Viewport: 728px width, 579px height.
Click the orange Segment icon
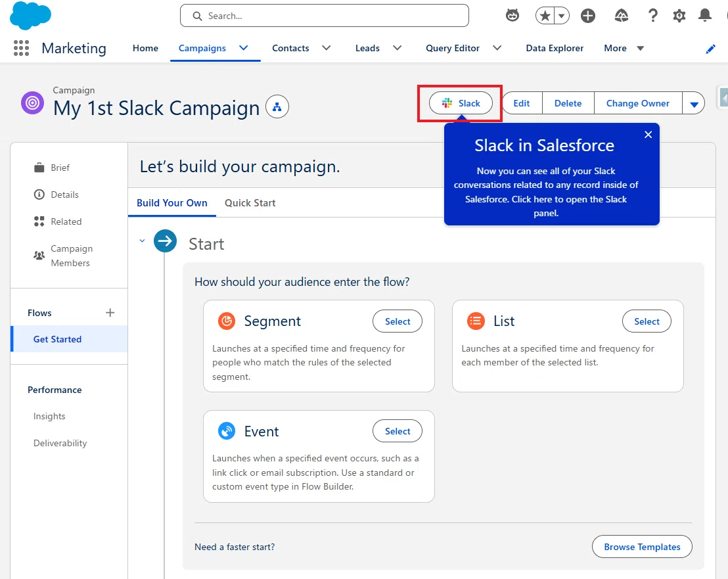point(227,321)
